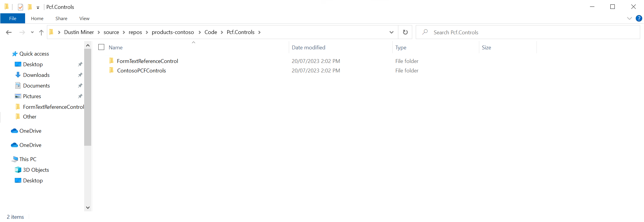Toggle the select all items checkbox

(101, 47)
